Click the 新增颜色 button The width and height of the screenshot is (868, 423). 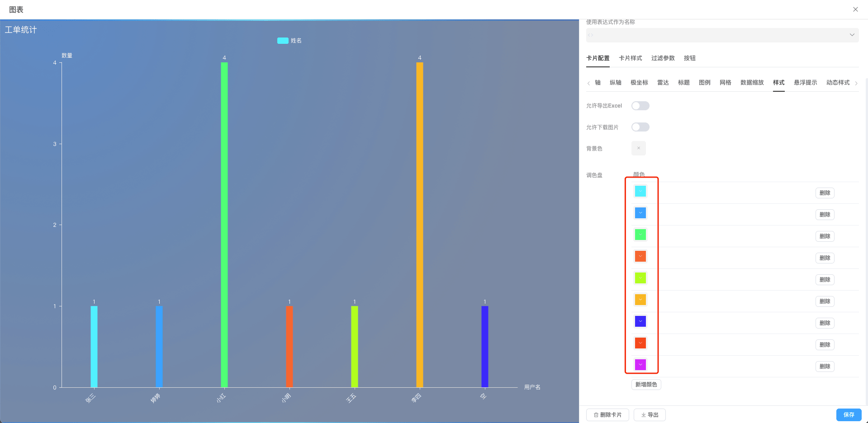pos(646,385)
